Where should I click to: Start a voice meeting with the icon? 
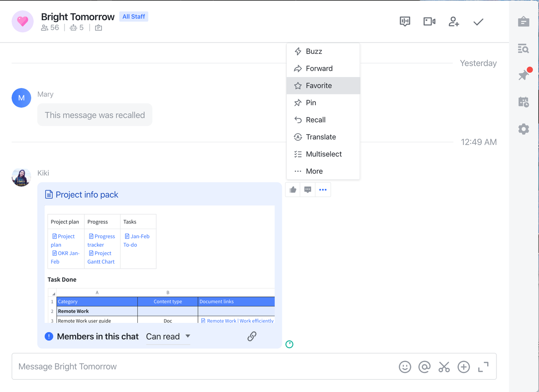[405, 21]
